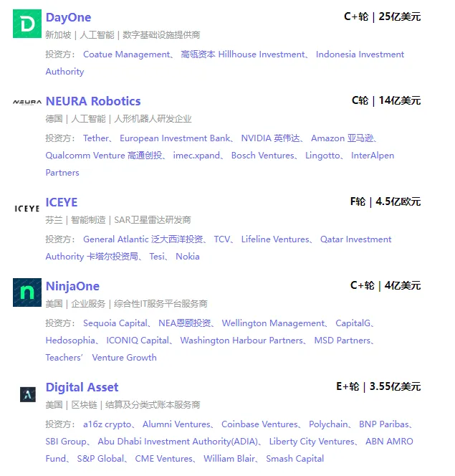455x476 pixels.
Task: Open investor Smash Capital
Action: pos(294,458)
